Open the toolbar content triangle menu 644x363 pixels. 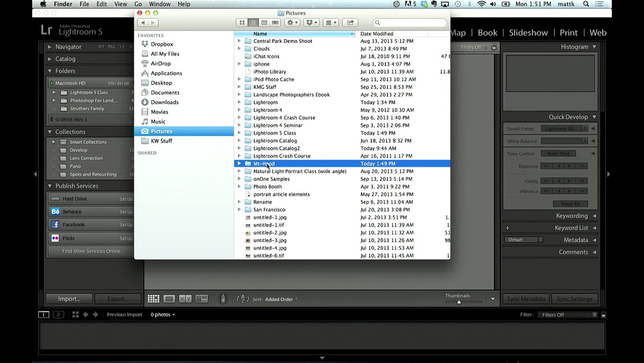493,299
